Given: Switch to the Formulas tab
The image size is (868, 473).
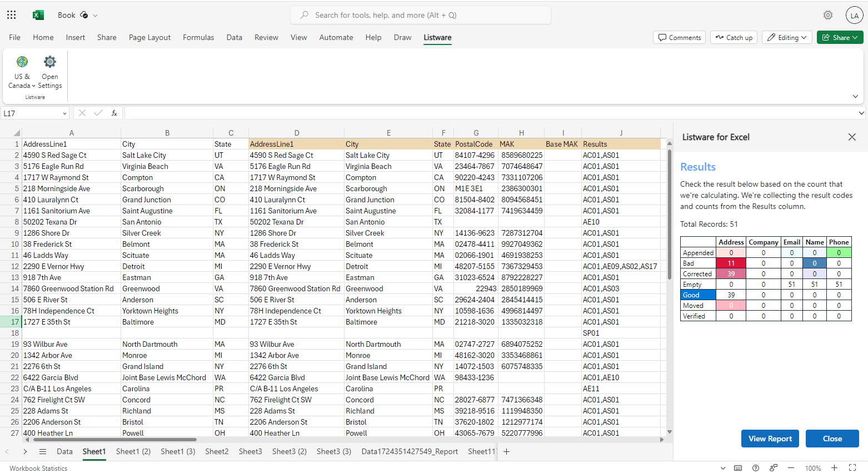Looking at the screenshot, I should point(198,37).
